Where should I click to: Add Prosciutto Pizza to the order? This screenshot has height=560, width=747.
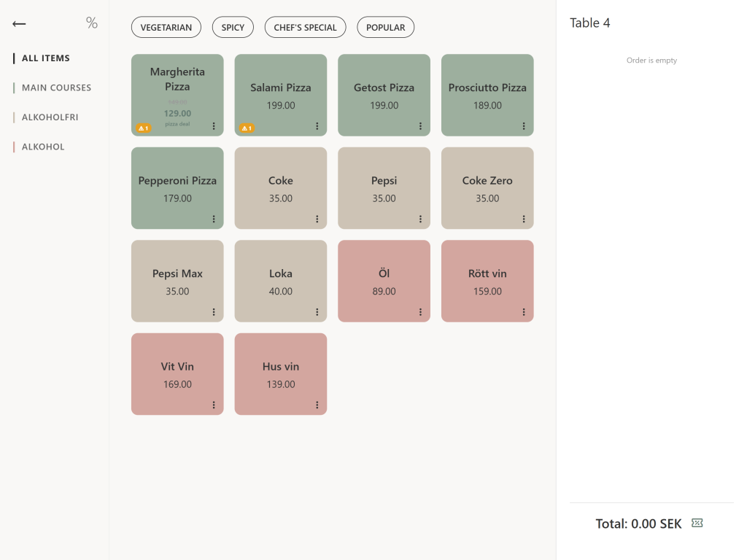pyautogui.click(x=487, y=96)
